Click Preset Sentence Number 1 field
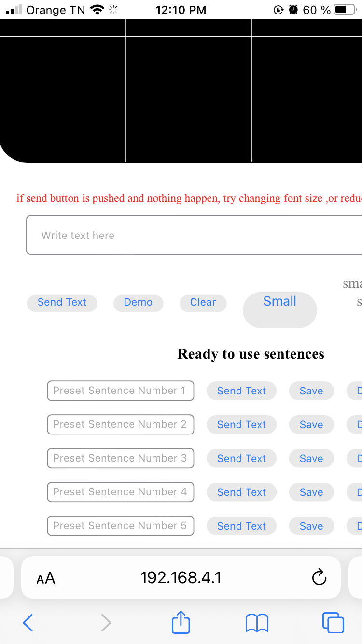The image size is (362, 644). click(x=121, y=391)
